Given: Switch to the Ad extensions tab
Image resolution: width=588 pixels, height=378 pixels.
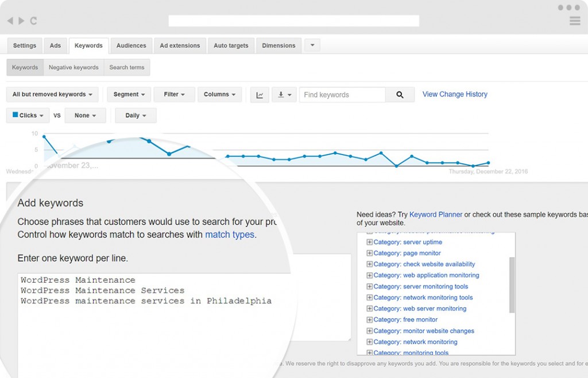Looking at the screenshot, I should coord(180,46).
